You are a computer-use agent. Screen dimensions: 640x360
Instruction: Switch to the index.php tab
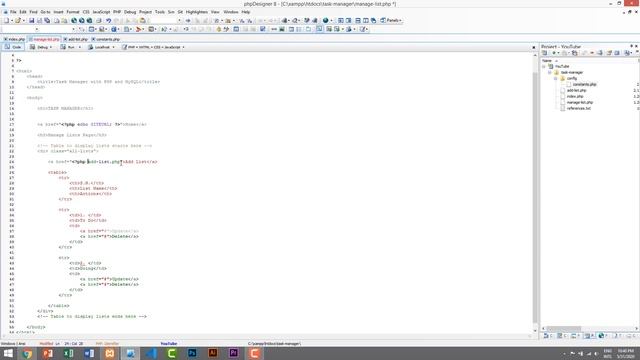15,39
